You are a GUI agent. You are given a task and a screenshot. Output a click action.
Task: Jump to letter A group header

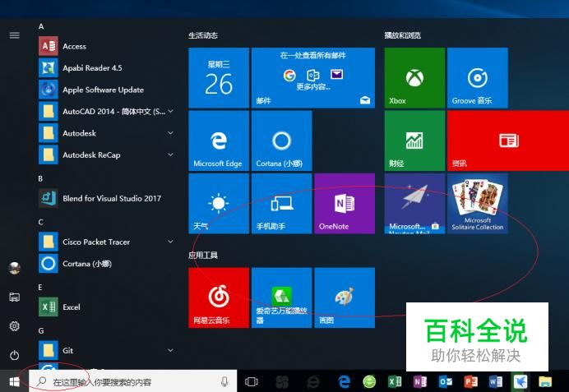(41, 26)
